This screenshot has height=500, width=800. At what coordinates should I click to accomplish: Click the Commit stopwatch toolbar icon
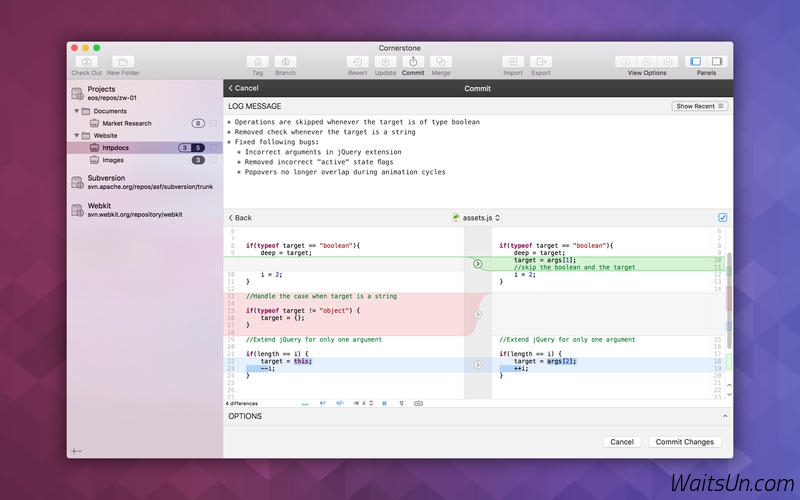click(413, 62)
